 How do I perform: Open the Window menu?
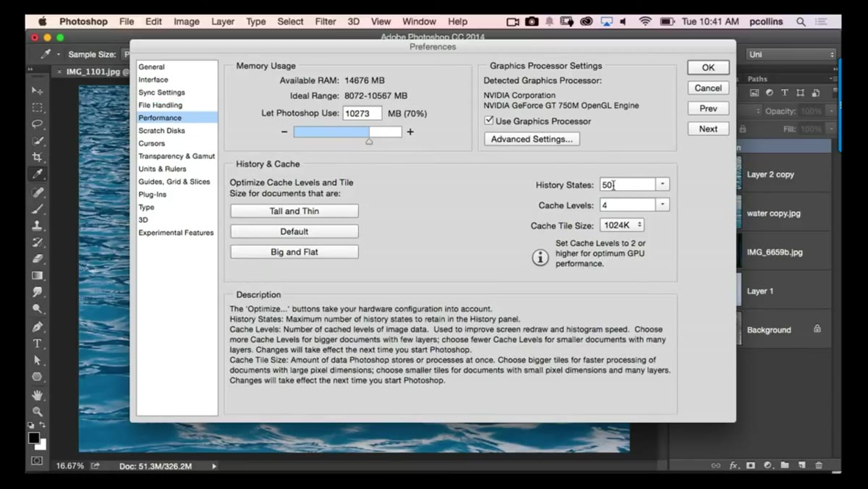pos(419,22)
